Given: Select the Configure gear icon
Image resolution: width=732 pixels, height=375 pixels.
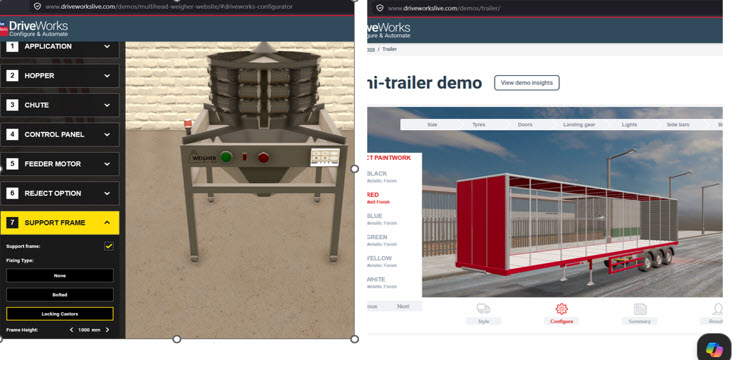Looking at the screenshot, I should click(x=561, y=309).
